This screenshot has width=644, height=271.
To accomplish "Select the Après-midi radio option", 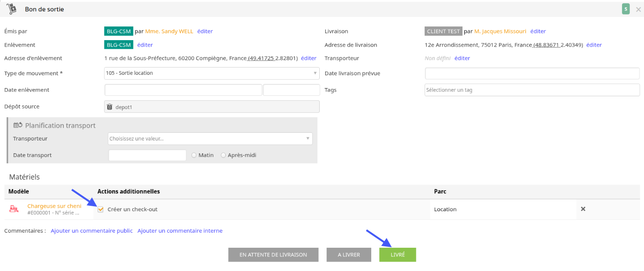I will 223,155.
